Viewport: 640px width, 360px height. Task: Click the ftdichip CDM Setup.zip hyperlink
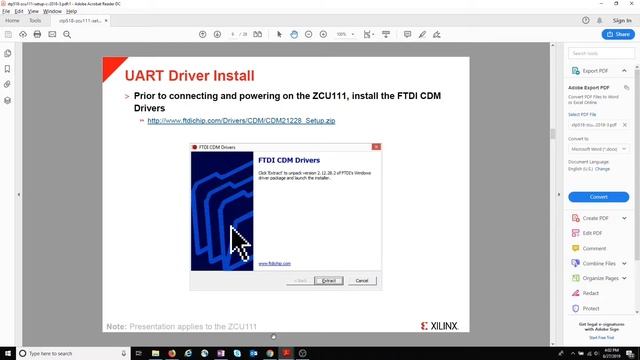(241, 121)
